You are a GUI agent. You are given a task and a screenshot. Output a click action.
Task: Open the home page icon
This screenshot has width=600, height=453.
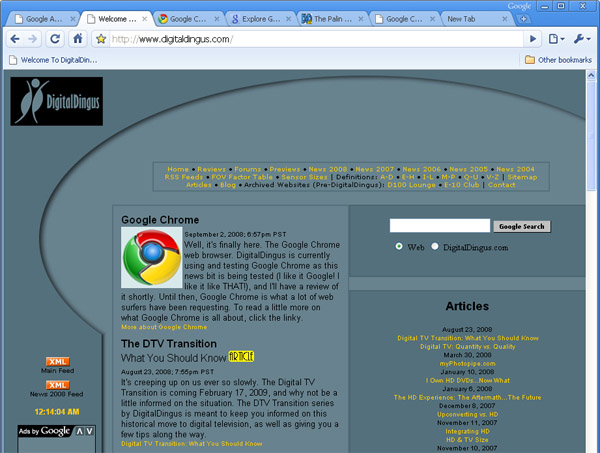tap(78, 39)
